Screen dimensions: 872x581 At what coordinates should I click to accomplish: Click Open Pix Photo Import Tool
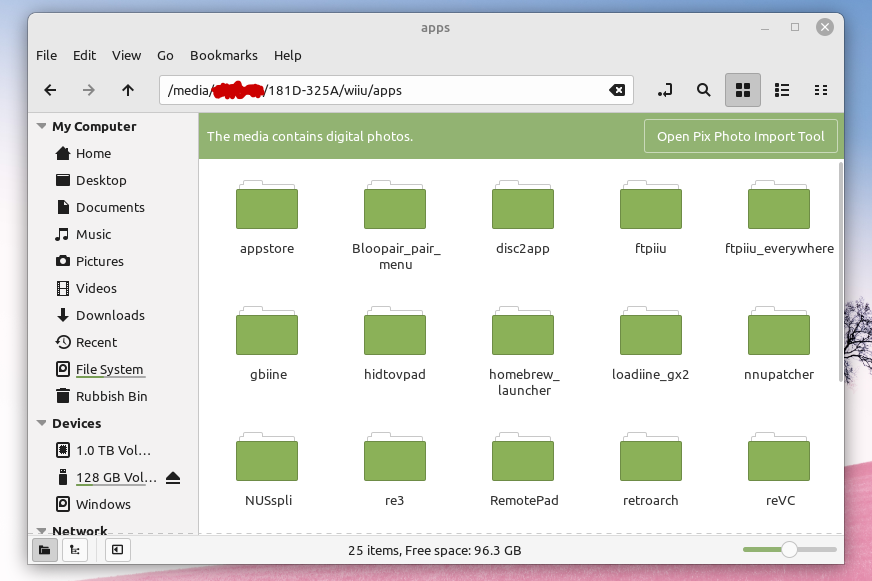click(741, 136)
